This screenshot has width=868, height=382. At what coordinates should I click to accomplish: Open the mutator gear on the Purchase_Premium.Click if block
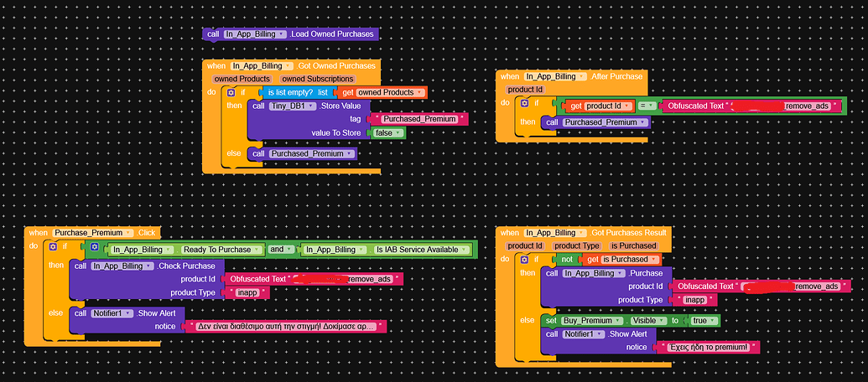(53, 246)
